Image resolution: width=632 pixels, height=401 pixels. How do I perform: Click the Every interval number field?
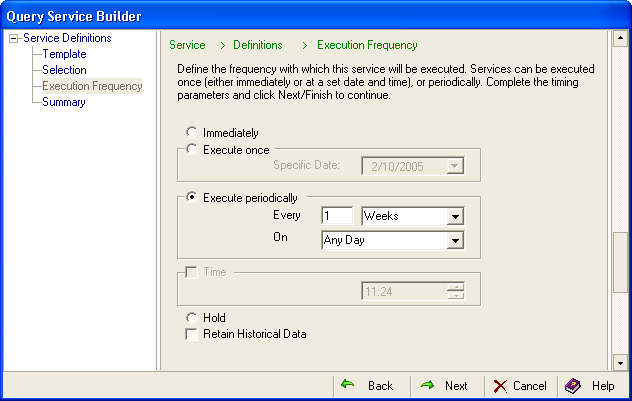337,216
